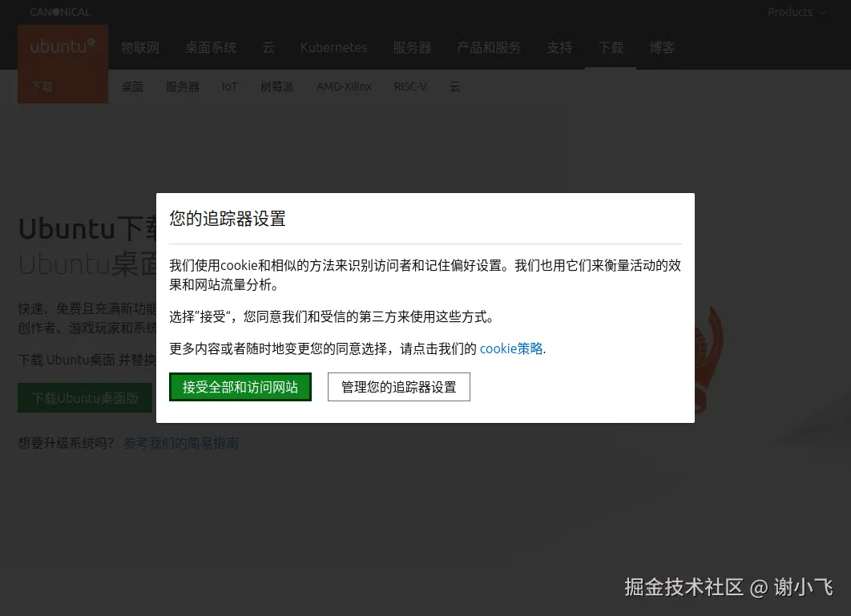The image size is (851, 616).
Task: Select the 树莓派 download tab
Action: coord(276,87)
